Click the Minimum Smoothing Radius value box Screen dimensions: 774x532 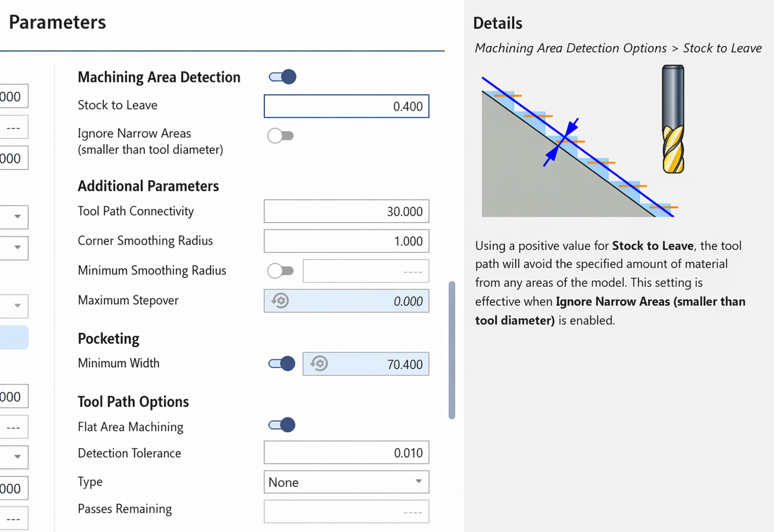point(366,271)
